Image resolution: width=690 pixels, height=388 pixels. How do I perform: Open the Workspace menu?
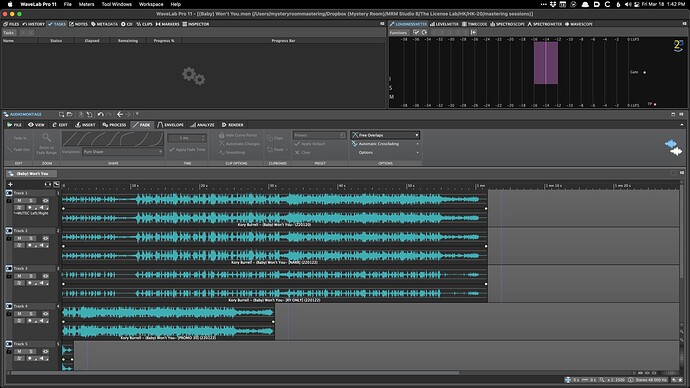tap(151, 4)
